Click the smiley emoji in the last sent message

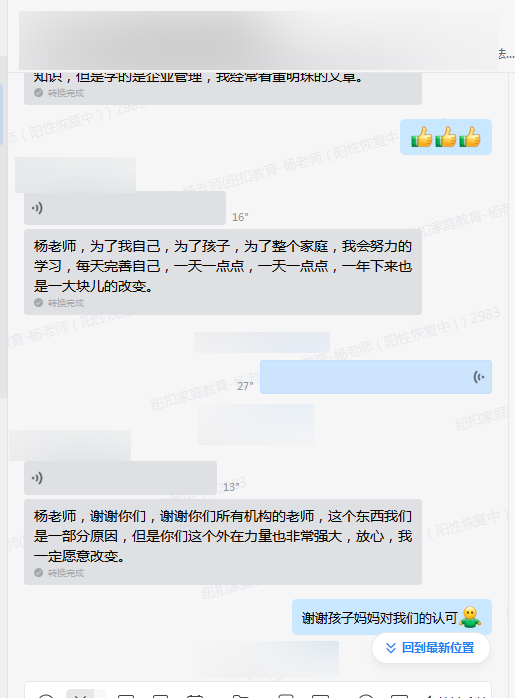(470, 617)
